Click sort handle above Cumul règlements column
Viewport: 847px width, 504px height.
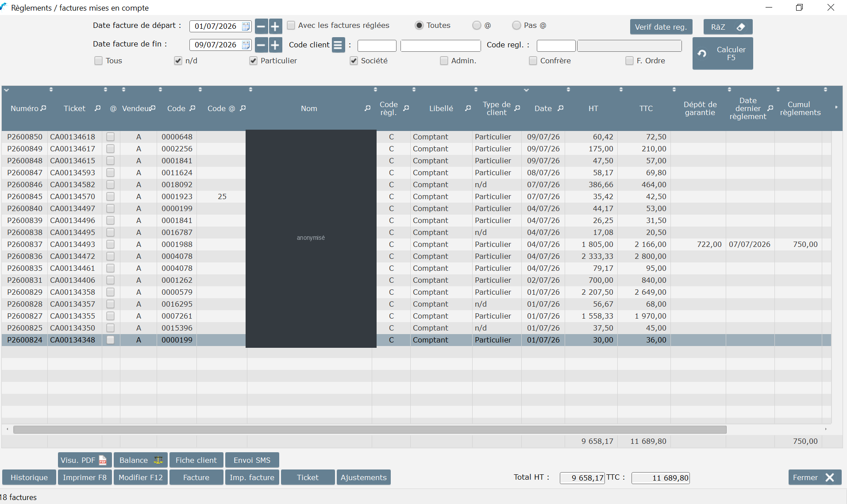[x=778, y=89]
